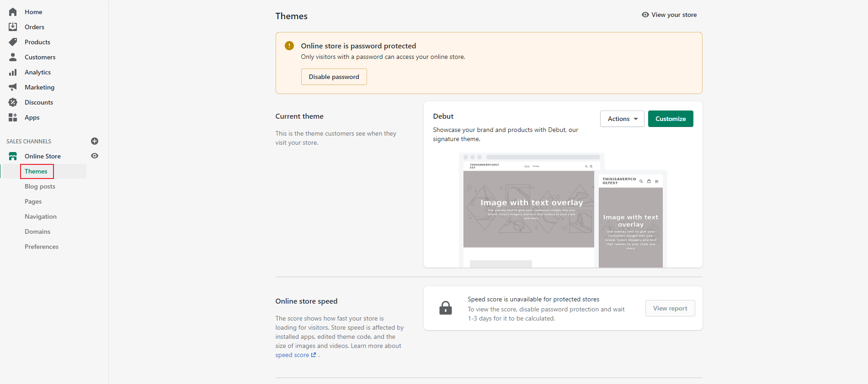Screen dimensions: 868x384
Task: Click the Home house icon
Action: pyautogui.click(x=13, y=12)
